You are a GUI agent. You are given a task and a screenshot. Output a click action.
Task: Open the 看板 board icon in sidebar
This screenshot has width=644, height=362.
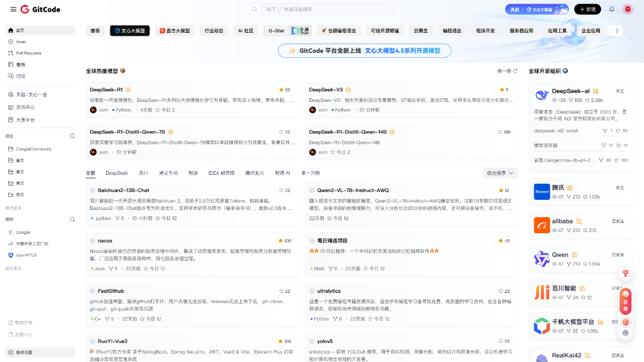point(10,64)
